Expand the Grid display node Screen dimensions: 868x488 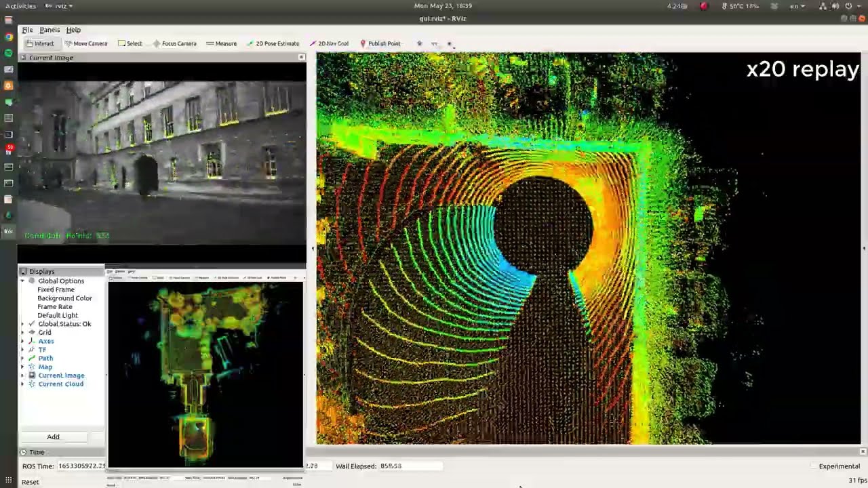[22, 332]
